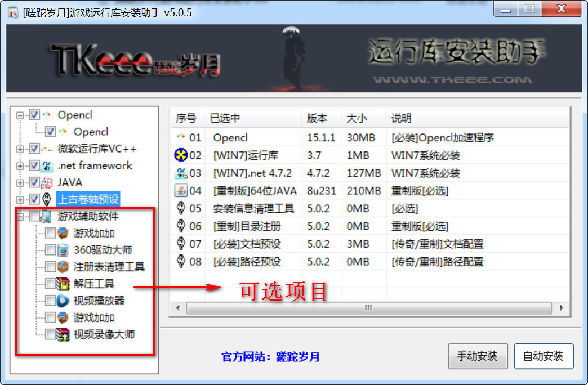
Task: Click the 视频录像大师 icon
Action: click(64, 334)
